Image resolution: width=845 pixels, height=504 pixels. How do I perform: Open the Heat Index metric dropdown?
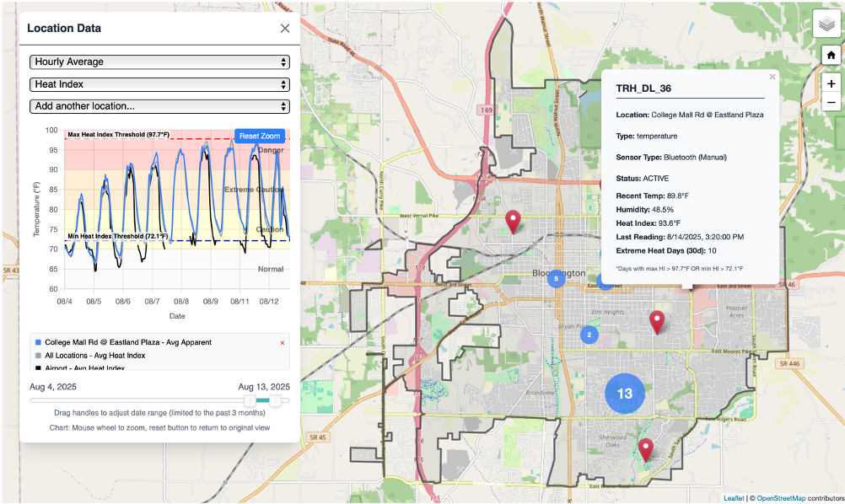point(159,83)
